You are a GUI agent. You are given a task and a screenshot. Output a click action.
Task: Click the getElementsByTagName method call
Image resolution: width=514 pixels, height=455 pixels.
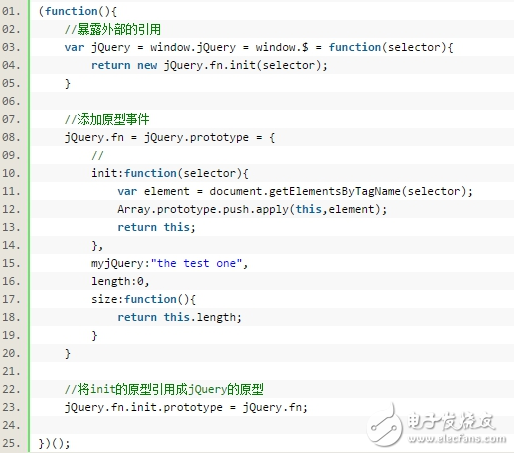click(x=334, y=191)
